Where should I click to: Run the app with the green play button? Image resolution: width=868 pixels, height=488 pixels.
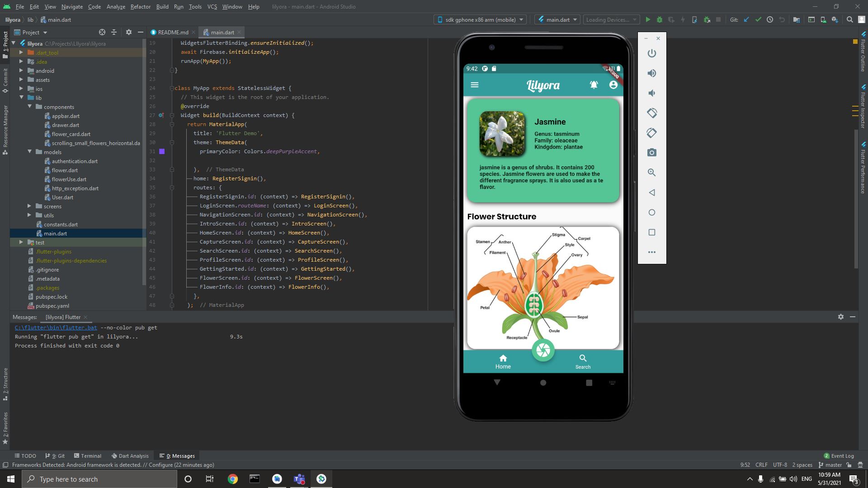point(648,19)
